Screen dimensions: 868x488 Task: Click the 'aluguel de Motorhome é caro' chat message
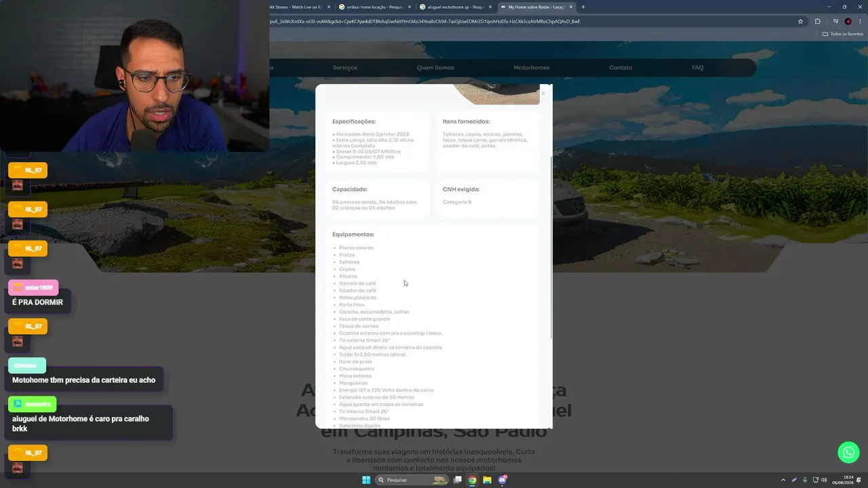(80, 424)
